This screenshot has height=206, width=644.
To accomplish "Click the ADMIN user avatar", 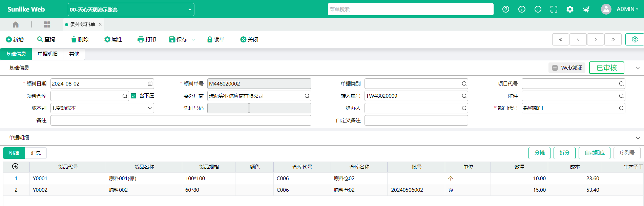I will 606,9.
